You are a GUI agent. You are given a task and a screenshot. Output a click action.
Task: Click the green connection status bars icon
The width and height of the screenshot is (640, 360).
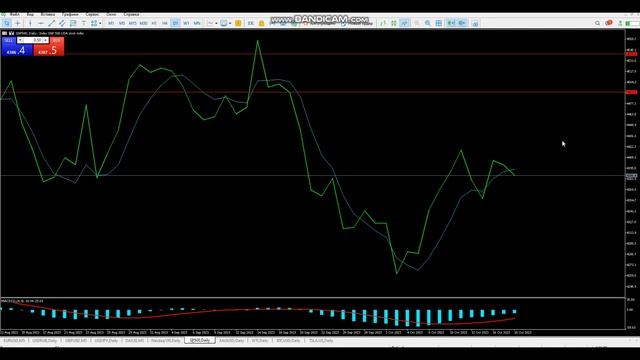(x=628, y=24)
